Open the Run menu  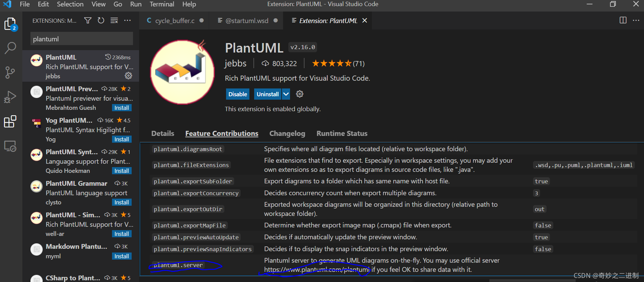pos(136,4)
